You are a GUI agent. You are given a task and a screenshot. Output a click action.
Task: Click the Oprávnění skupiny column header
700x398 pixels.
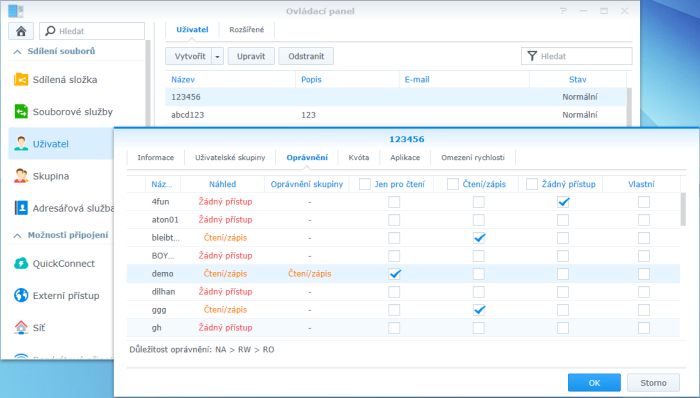coord(307,184)
